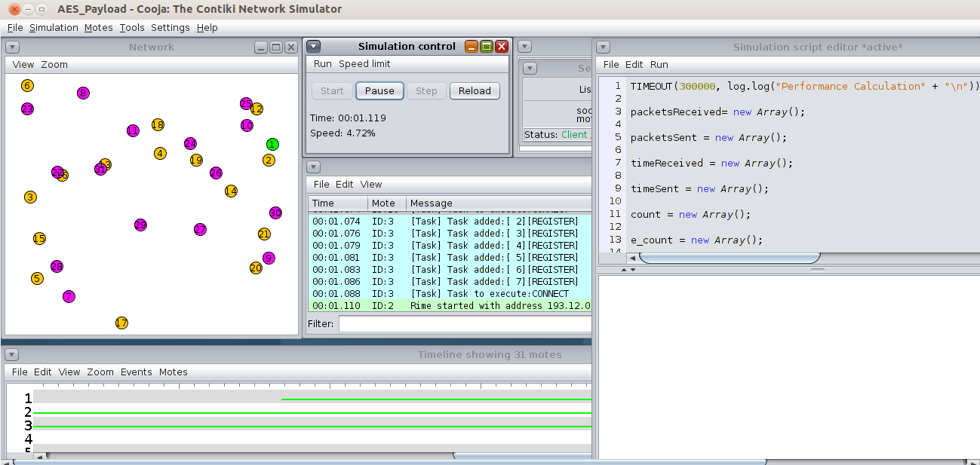Pause the running simulation
The height and width of the screenshot is (465, 980).
tap(379, 91)
